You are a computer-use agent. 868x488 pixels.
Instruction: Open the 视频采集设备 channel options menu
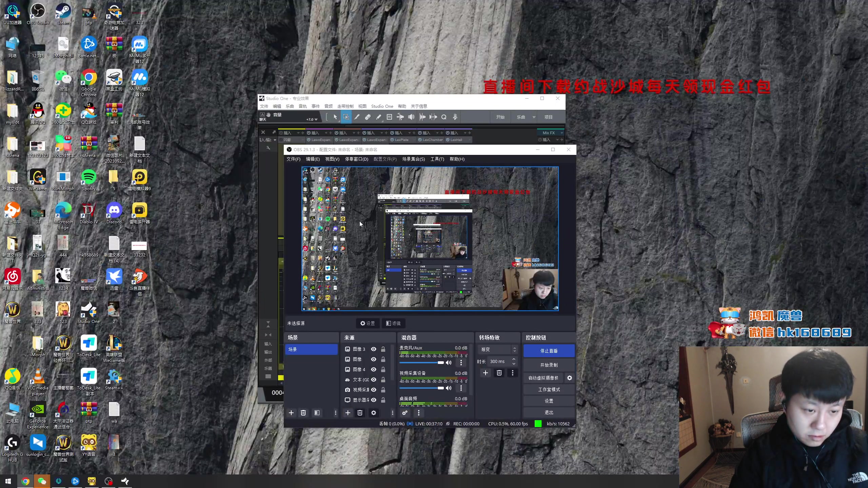(461, 388)
